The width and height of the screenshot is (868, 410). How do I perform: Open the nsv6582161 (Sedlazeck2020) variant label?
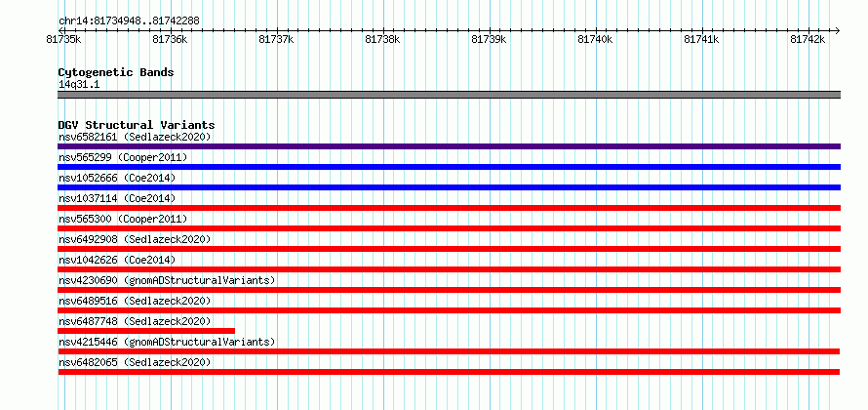point(135,137)
